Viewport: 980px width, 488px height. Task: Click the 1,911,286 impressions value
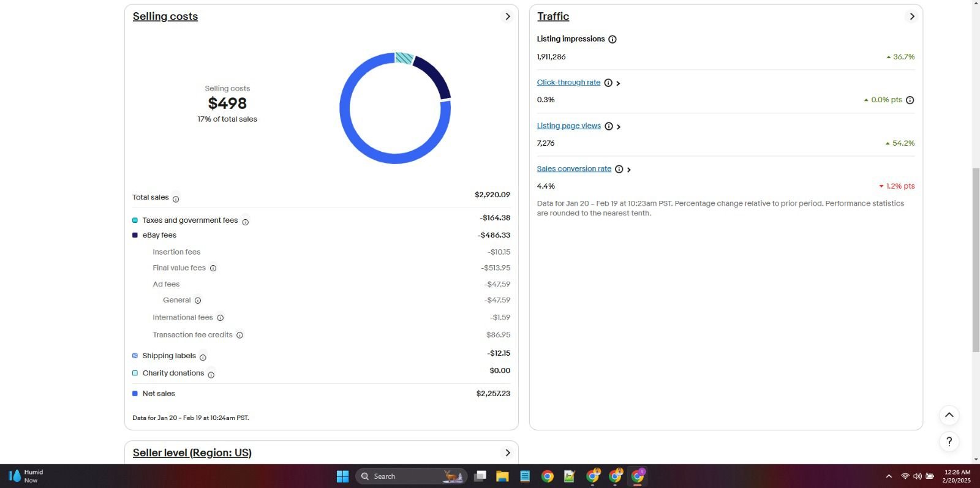551,57
